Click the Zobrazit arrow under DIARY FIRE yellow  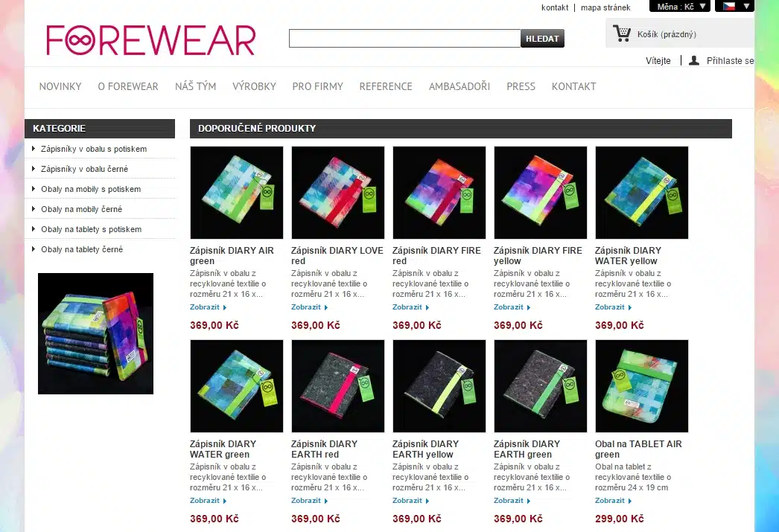[529, 308]
